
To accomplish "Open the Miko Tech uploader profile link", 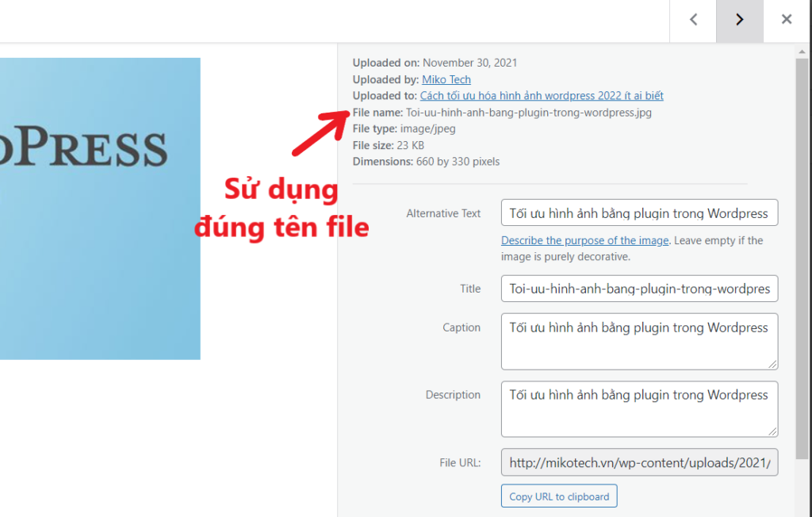I will click(x=446, y=79).
